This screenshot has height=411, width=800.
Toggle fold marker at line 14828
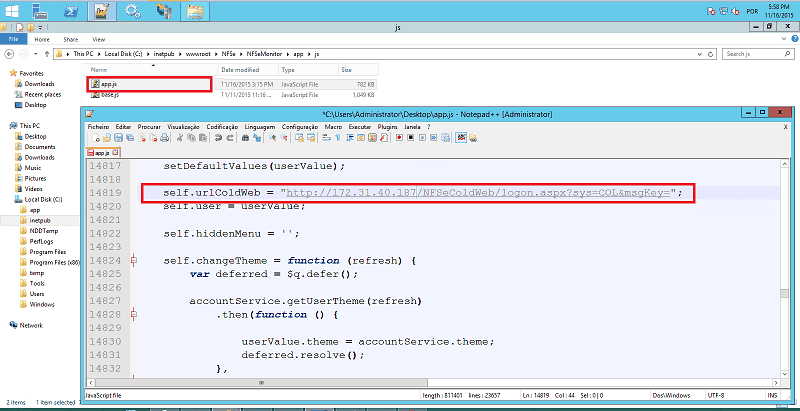[x=134, y=314]
